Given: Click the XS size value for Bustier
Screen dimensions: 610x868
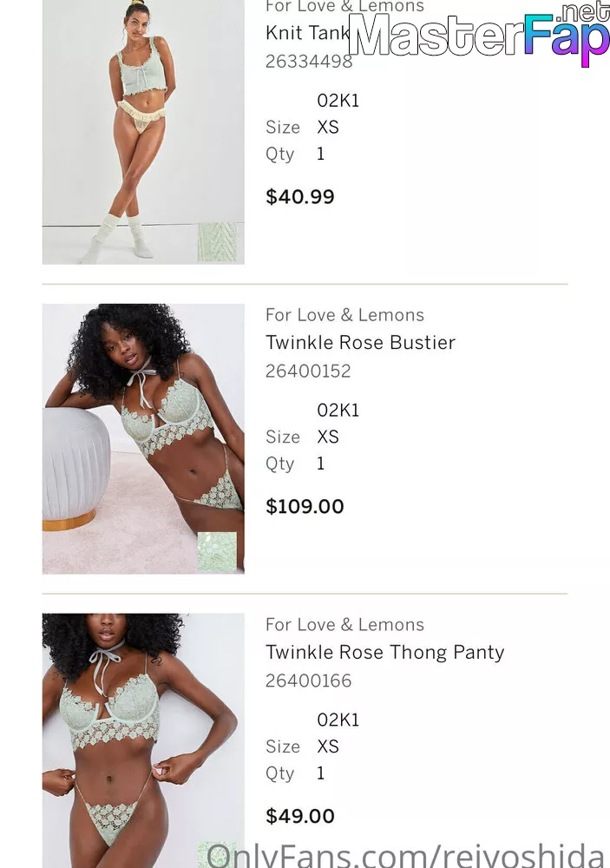Looking at the screenshot, I should coord(328,437).
